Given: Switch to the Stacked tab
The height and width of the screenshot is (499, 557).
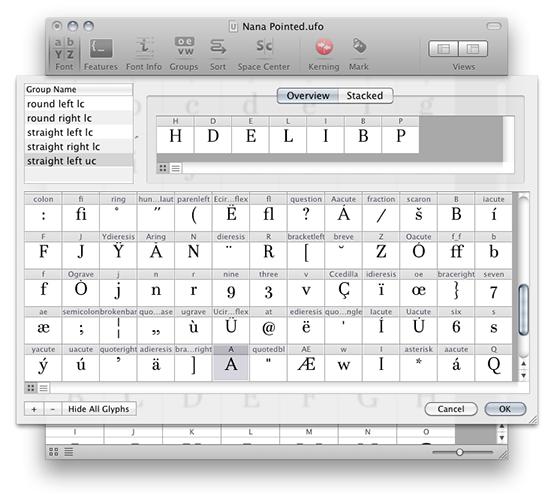Looking at the screenshot, I should [365, 96].
